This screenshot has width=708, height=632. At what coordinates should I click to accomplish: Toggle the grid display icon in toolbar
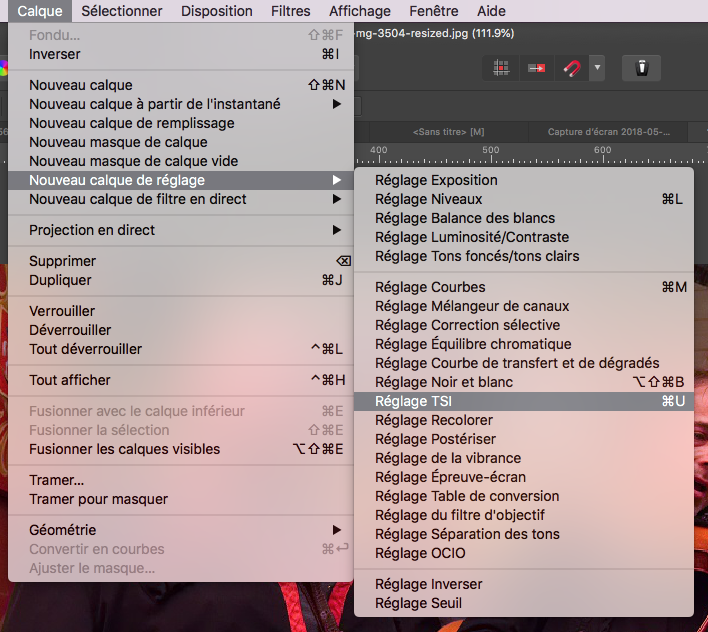[501, 68]
